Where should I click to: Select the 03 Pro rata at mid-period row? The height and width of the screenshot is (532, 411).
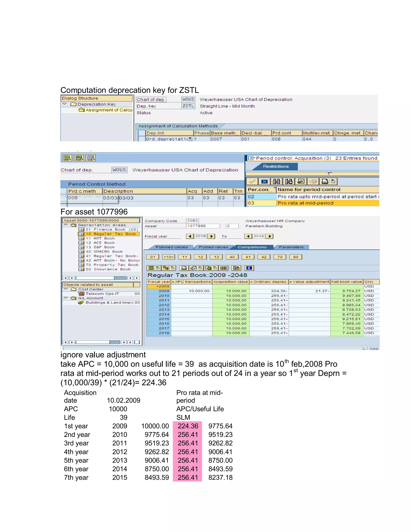(x=313, y=203)
